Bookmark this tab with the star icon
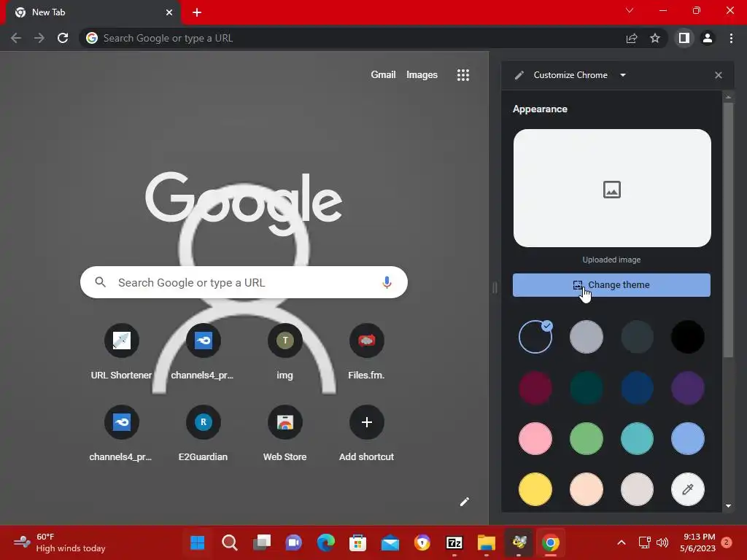 pos(655,38)
